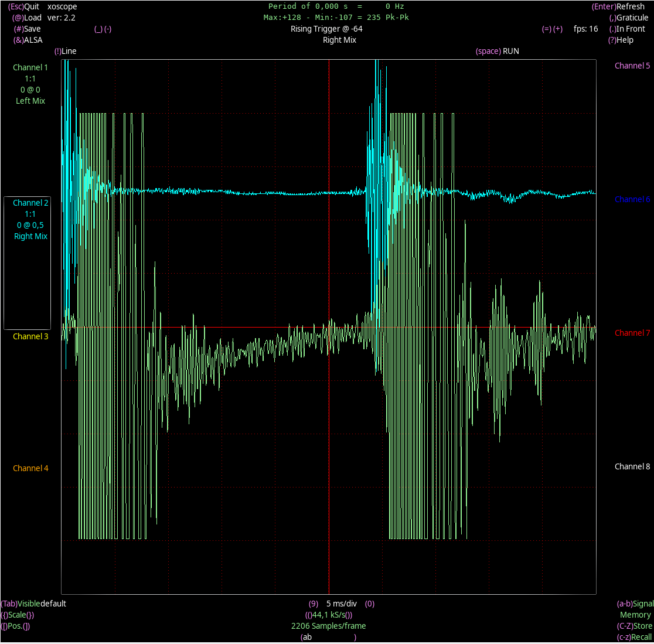Screen dimensions: 654x644
Task: Click Channel 1's 0 @ 0 position value
Action: (x=30, y=90)
